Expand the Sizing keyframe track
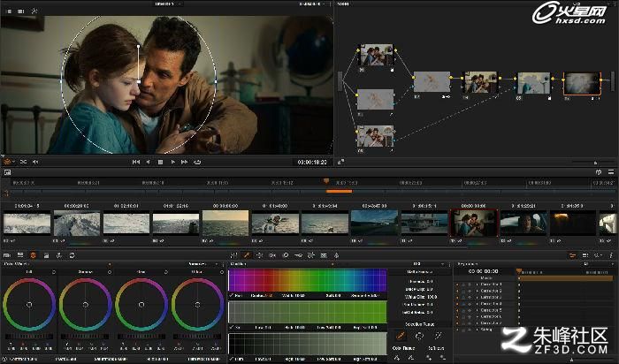Screen dimensions: 619x364 pos(477,330)
